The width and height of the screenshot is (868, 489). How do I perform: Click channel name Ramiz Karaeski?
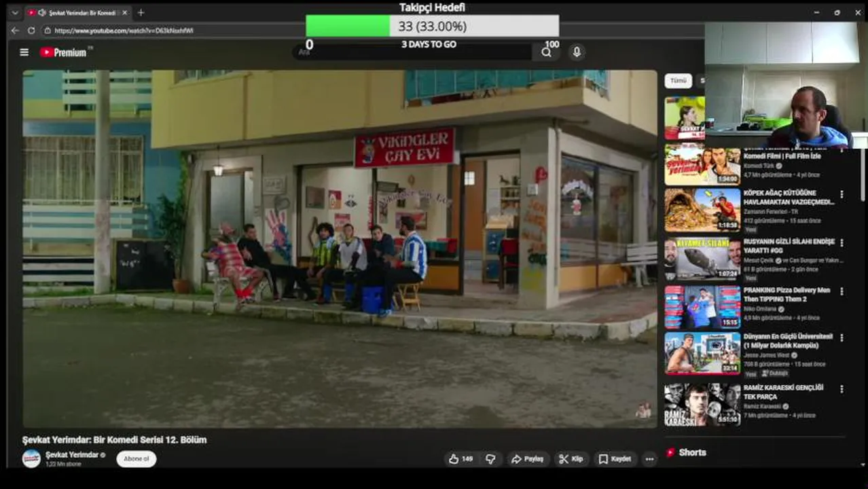click(763, 406)
